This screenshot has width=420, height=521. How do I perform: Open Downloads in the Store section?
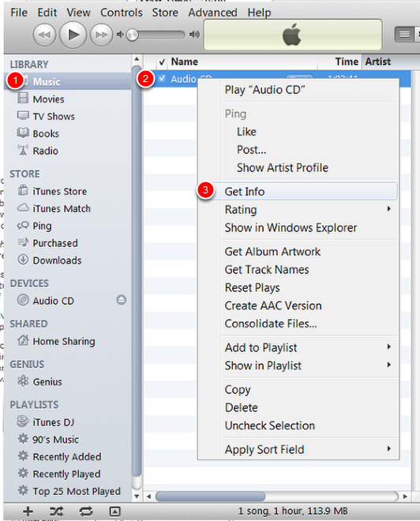57,260
